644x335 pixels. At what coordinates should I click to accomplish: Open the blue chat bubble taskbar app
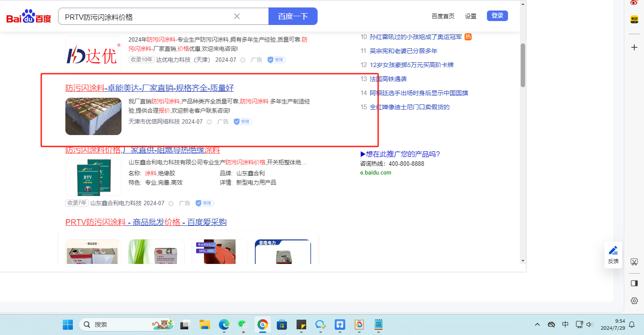click(x=321, y=324)
